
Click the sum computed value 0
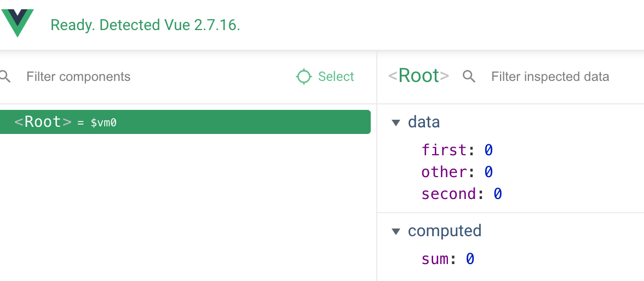click(470, 259)
